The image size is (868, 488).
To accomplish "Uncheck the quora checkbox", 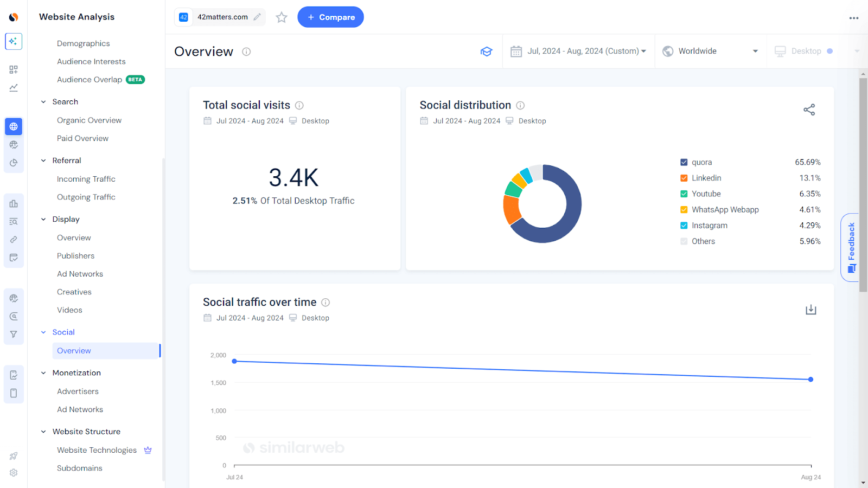I will pyautogui.click(x=684, y=162).
